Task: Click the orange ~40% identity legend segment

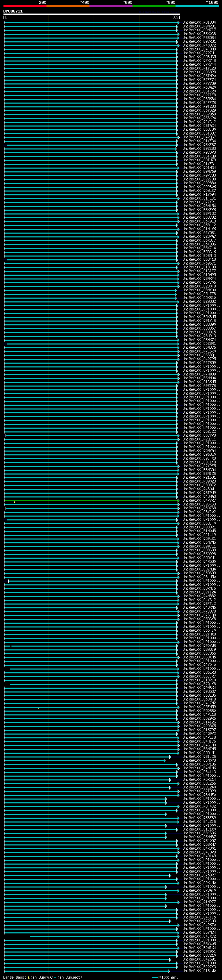Action: tap(68, 6)
